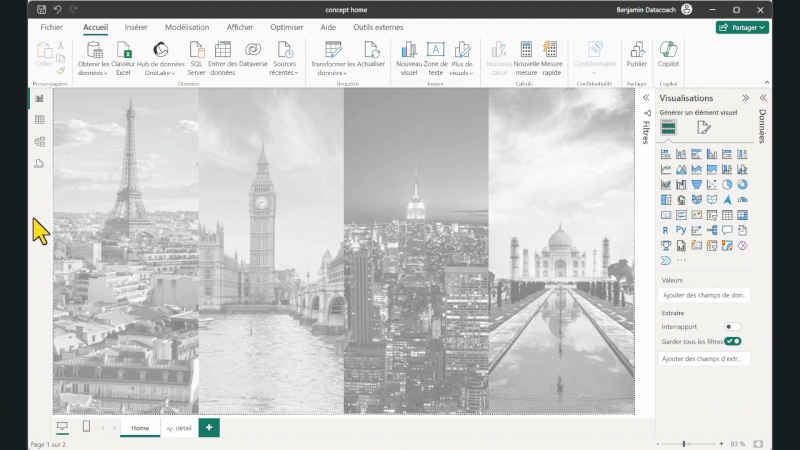Select the gauge visual

(742, 200)
